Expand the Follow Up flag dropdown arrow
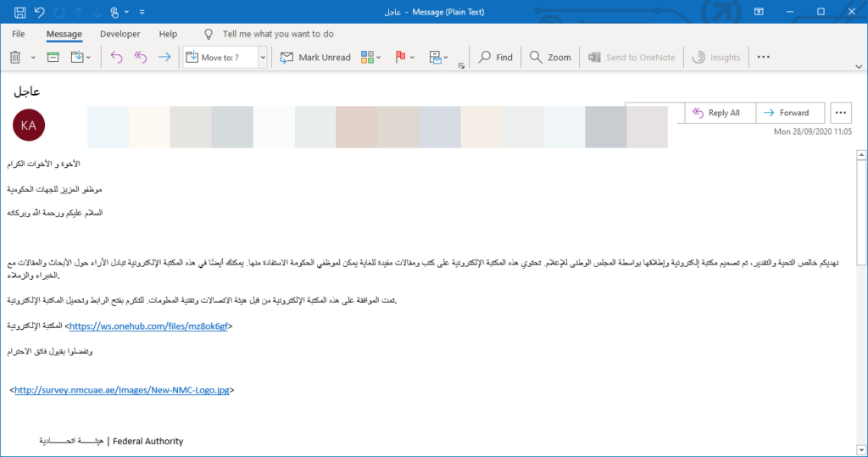This screenshot has height=457, width=868. tap(413, 57)
